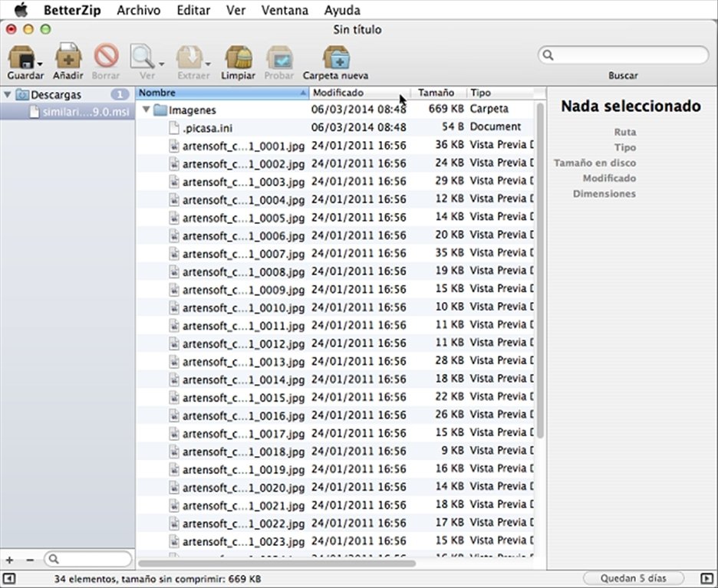This screenshot has width=718, height=588.
Task: Select artensoft_c...1_0014.jpg file name
Action: click(x=243, y=379)
